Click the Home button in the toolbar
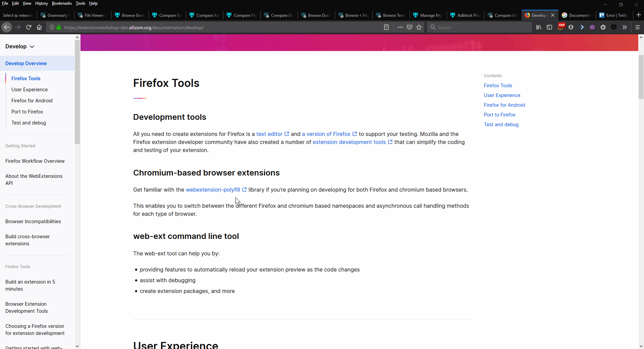 (x=39, y=27)
